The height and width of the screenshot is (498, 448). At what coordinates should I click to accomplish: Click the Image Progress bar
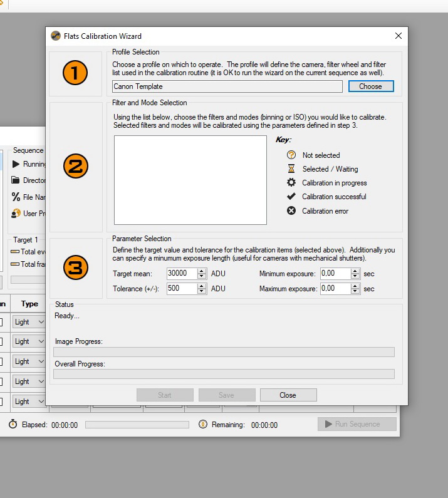[x=224, y=352]
